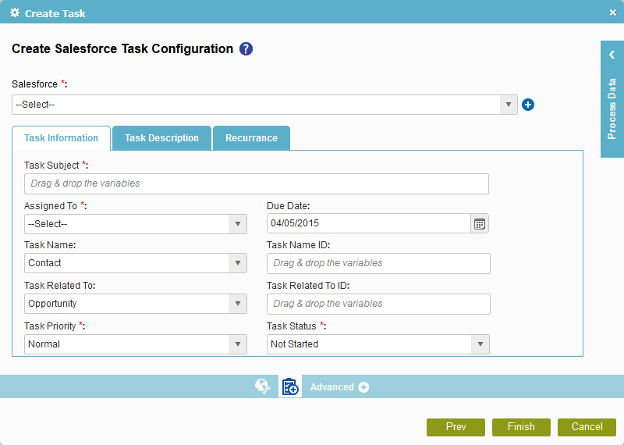Viewport: 624px width, 445px height.
Task: Click the gear icon in the title bar
Action: [15, 13]
